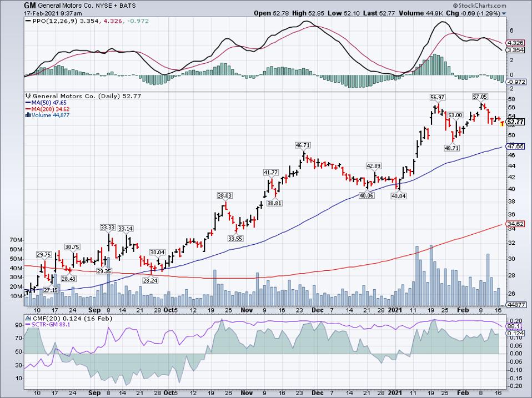
Task: Click the GM ticker symbol in the header
Action: coord(30,6)
